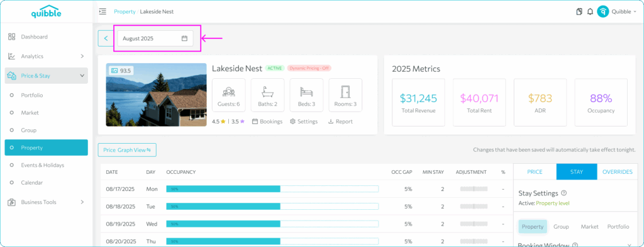Open Bookings for Lakeside Nest

[x=267, y=122]
